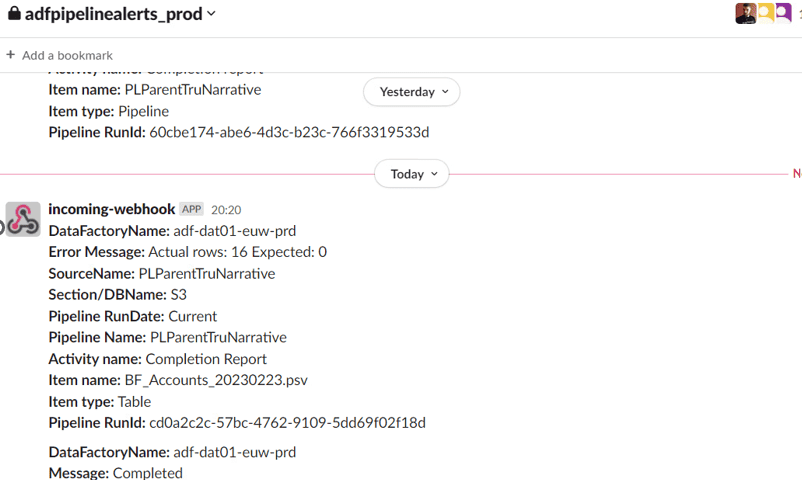The height and width of the screenshot is (480, 802).
Task: Click the red new messages marker at right edge
Action: coord(796,174)
